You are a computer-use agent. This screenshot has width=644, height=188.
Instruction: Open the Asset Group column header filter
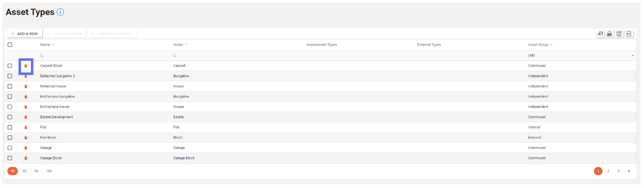(551, 45)
